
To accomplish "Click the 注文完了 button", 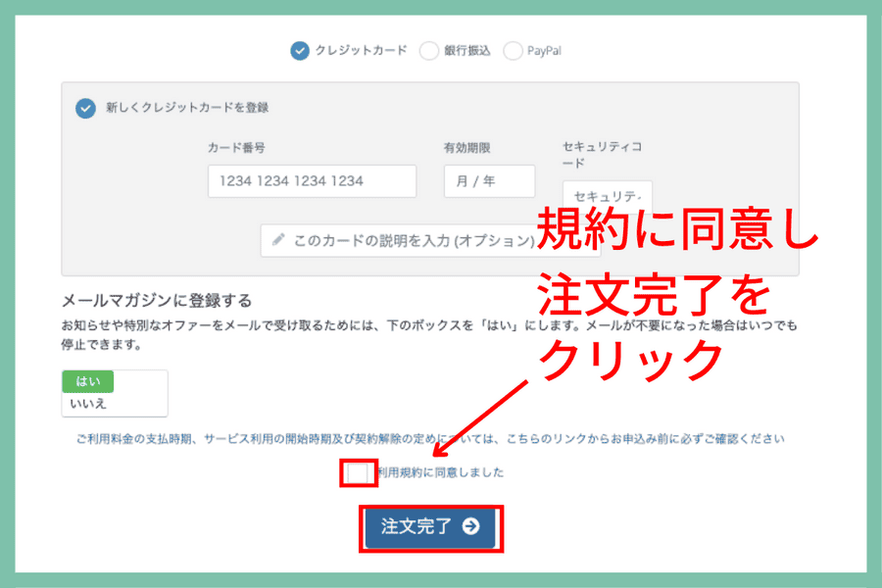I will (x=430, y=527).
